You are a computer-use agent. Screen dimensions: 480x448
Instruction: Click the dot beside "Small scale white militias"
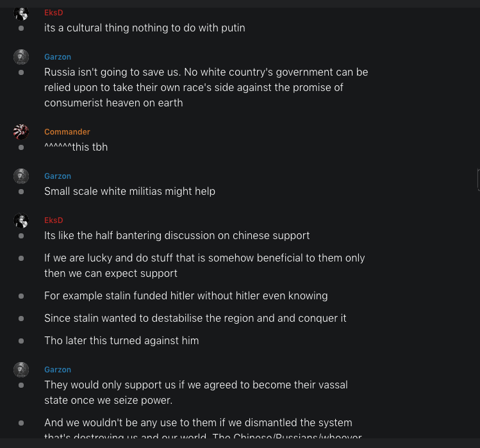(x=21, y=192)
